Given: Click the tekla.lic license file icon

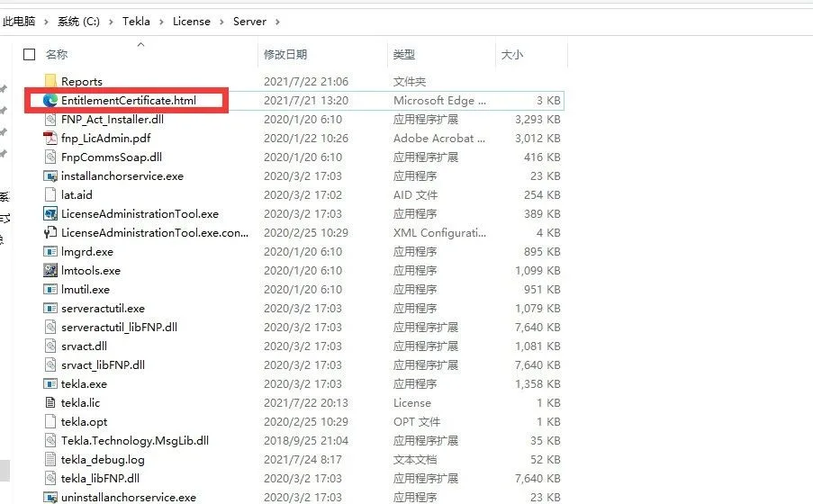Looking at the screenshot, I should [x=50, y=402].
